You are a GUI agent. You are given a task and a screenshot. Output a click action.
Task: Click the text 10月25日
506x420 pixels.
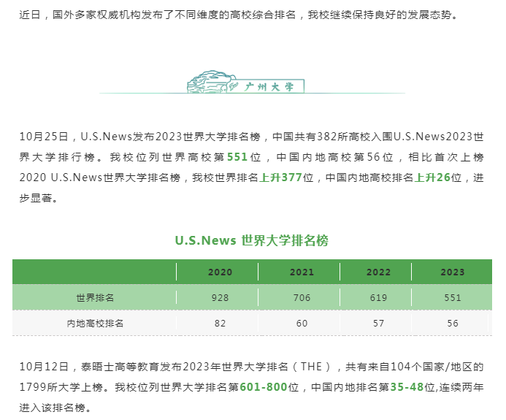coord(44,137)
